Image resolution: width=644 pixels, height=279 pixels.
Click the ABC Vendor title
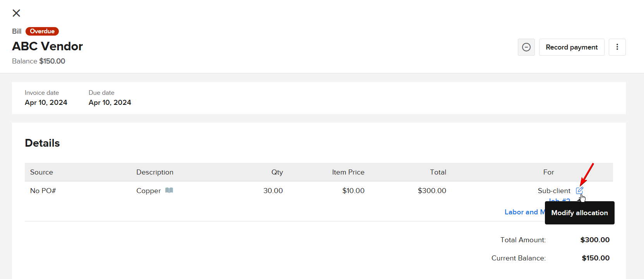[48, 46]
